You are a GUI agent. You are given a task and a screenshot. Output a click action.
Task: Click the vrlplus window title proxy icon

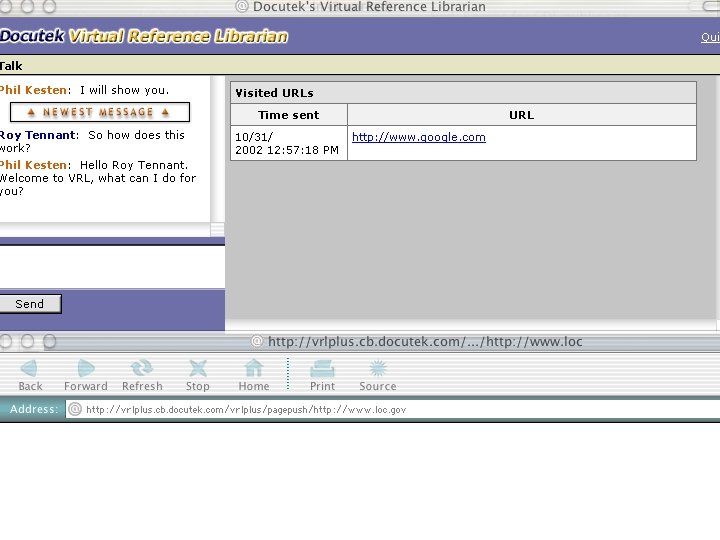(257, 341)
